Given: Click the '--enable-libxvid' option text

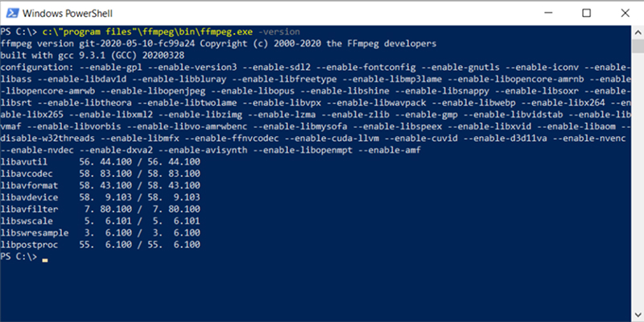Looking at the screenshot, I should point(489,127).
